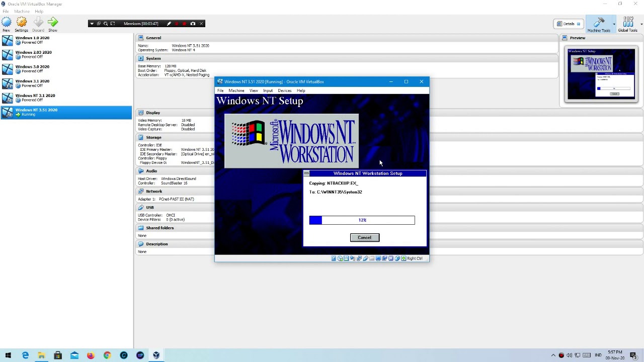The image size is (644, 362).
Task: Click the mouse integration icon in VM status bar
Action: pos(397,258)
